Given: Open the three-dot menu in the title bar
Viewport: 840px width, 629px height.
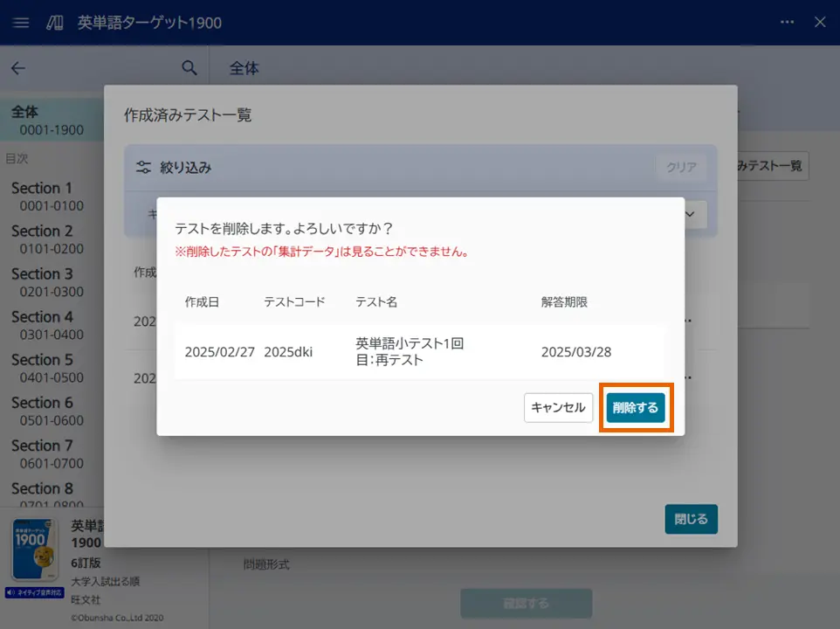Looking at the screenshot, I should pos(786,23).
